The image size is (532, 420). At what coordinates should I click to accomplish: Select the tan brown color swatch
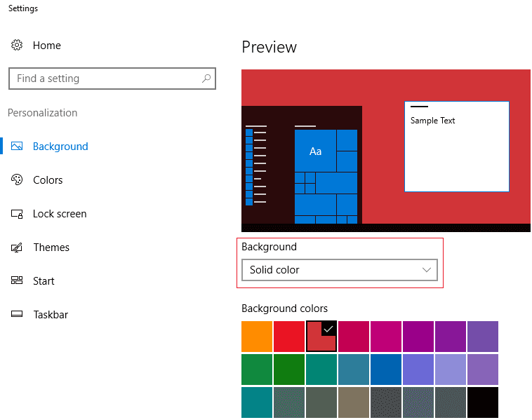click(x=354, y=402)
